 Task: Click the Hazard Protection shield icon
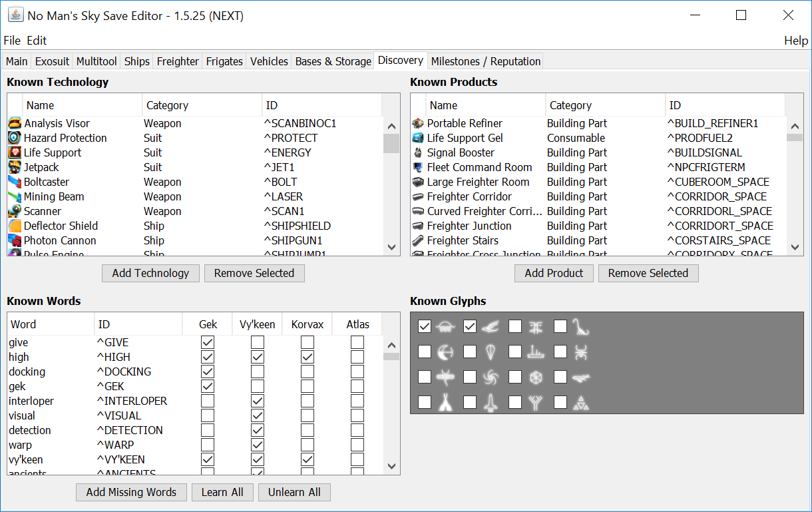15,138
